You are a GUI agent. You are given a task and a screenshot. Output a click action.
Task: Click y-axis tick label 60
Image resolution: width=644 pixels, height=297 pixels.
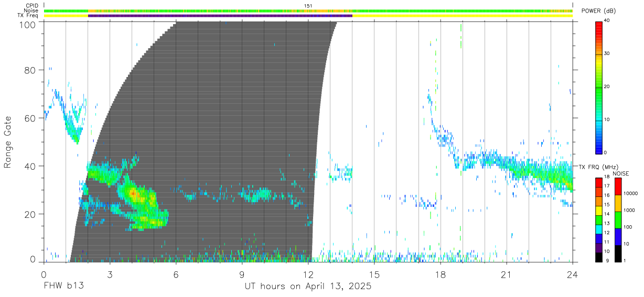click(30, 118)
